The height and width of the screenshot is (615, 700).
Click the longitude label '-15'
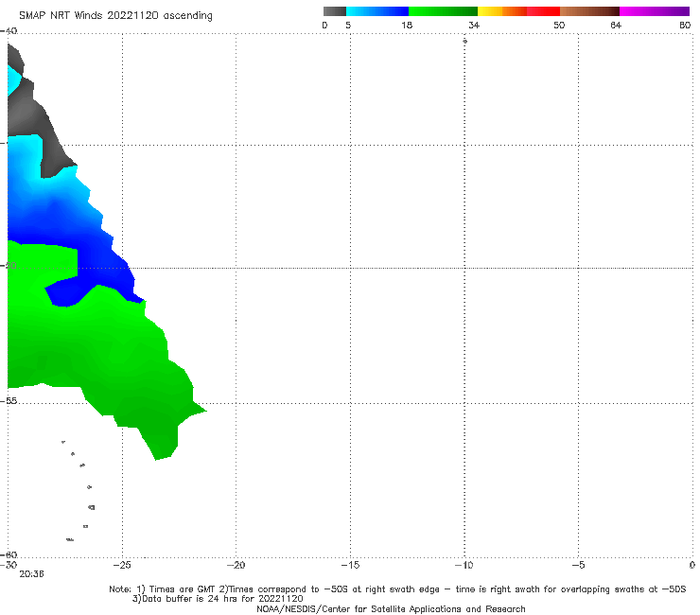coord(350,565)
